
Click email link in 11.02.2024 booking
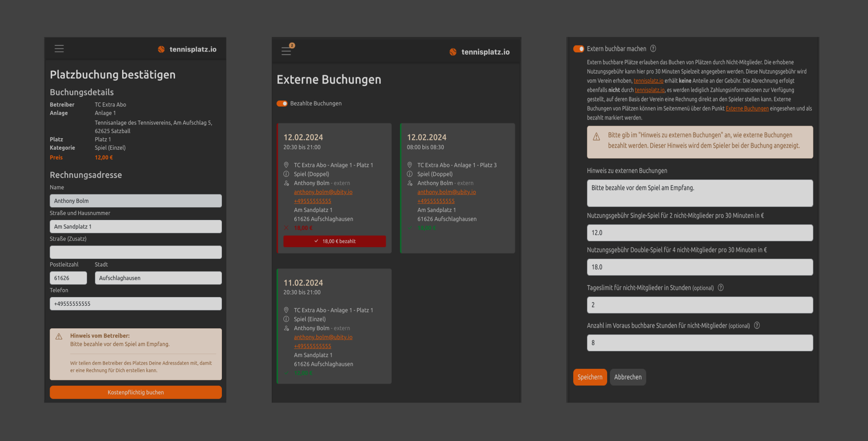[x=323, y=337]
